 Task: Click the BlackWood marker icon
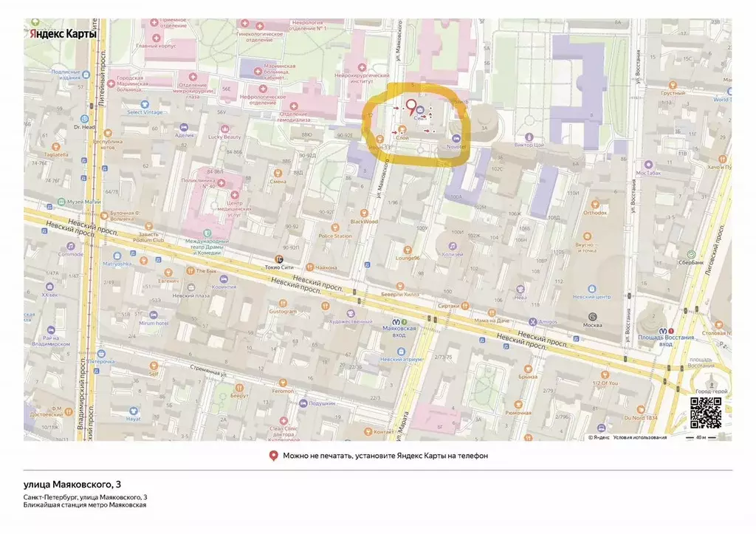tap(364, 213)
